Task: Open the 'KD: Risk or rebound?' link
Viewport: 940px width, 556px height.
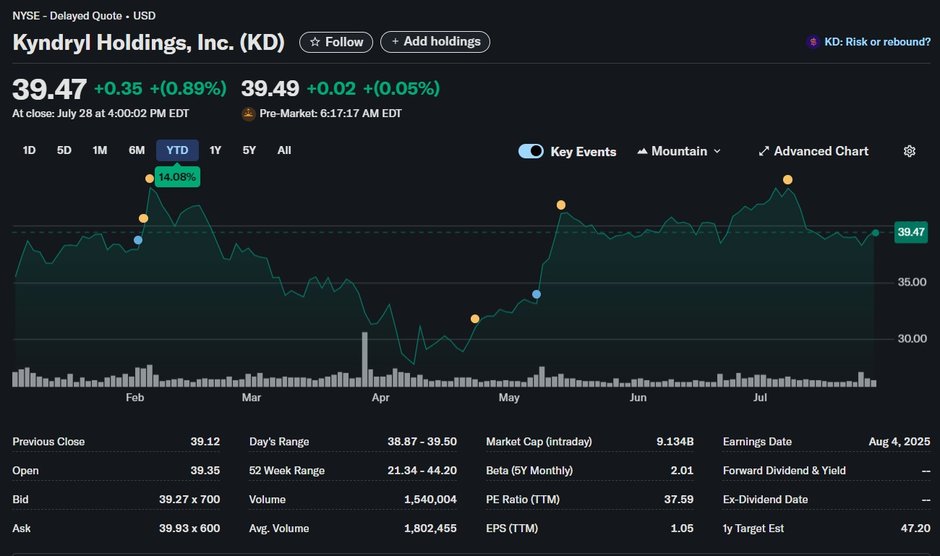Action: [x=877, y=42]
